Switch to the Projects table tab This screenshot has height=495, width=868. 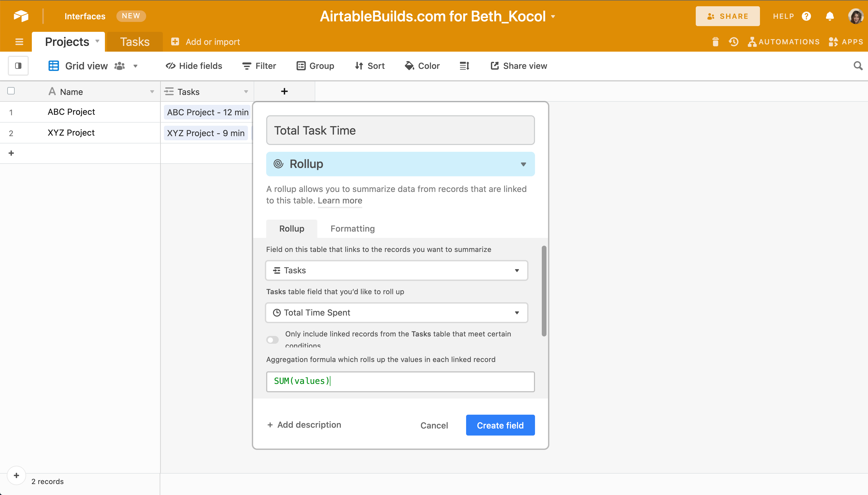(68, 42)
